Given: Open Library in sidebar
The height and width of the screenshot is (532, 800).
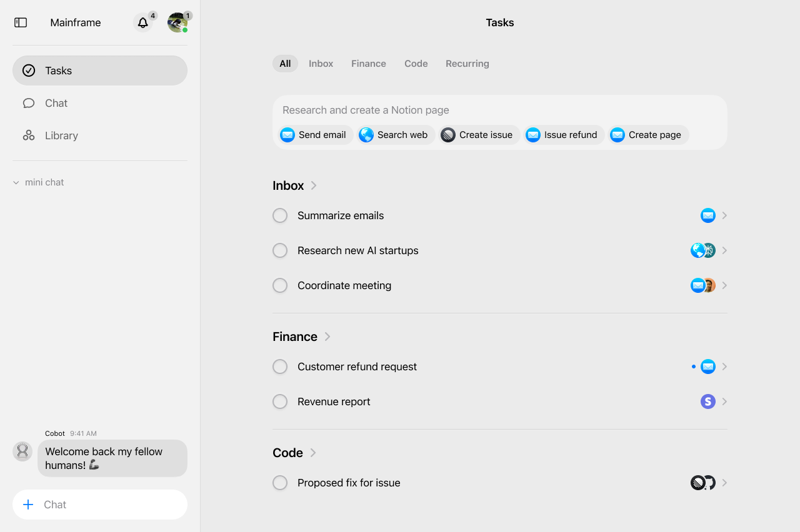Looking at the screenshot, I should pyautogui.click(x=61, y=135).
